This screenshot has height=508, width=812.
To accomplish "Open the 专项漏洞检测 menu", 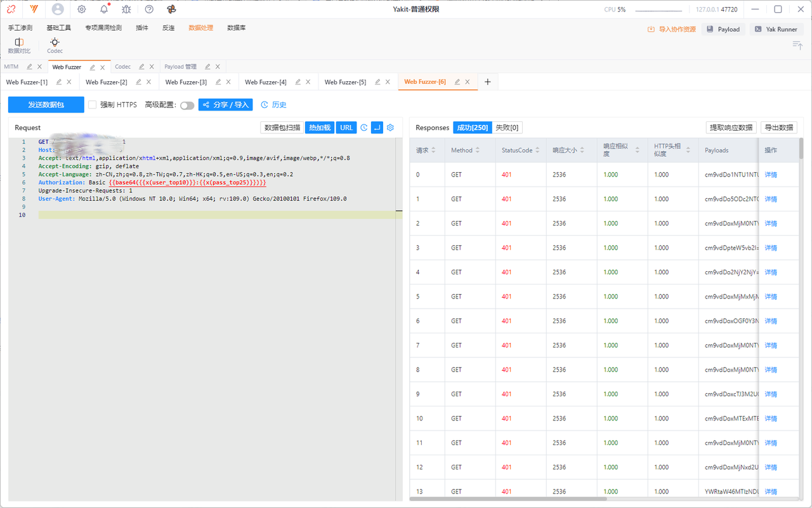I will pos(103,28).
